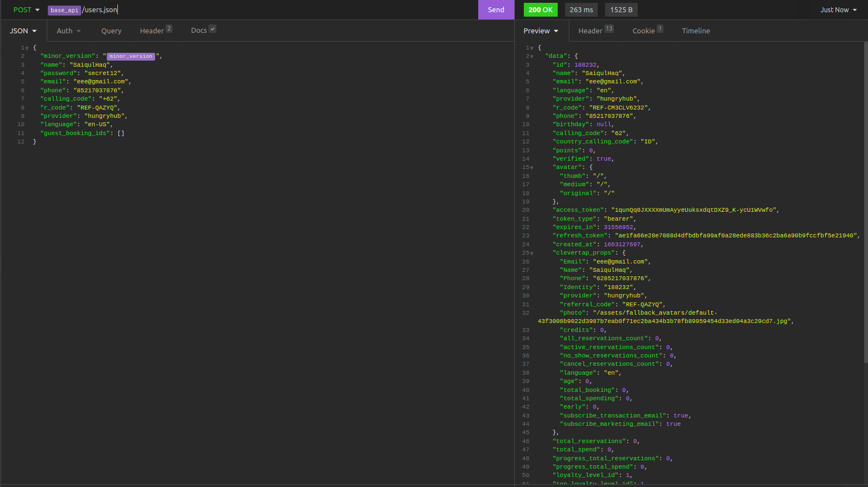Switch to the Query tab
868x487 pixels.
point(111,31)
